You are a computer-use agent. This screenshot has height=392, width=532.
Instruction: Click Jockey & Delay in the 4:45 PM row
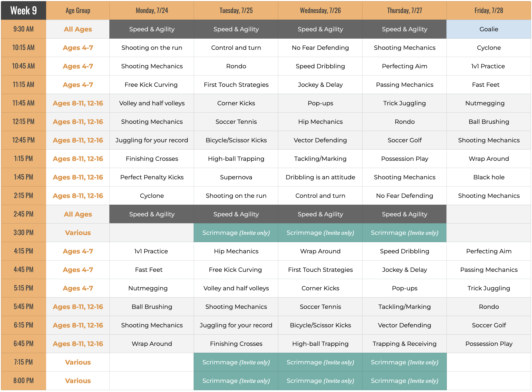[404, 270]
